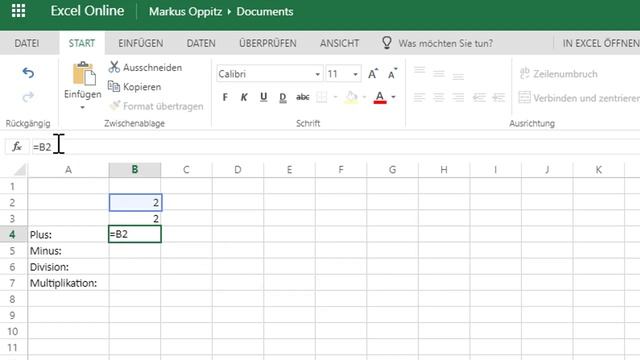
Task: Toggle italic formatting (K)
Action: point(244,97)
